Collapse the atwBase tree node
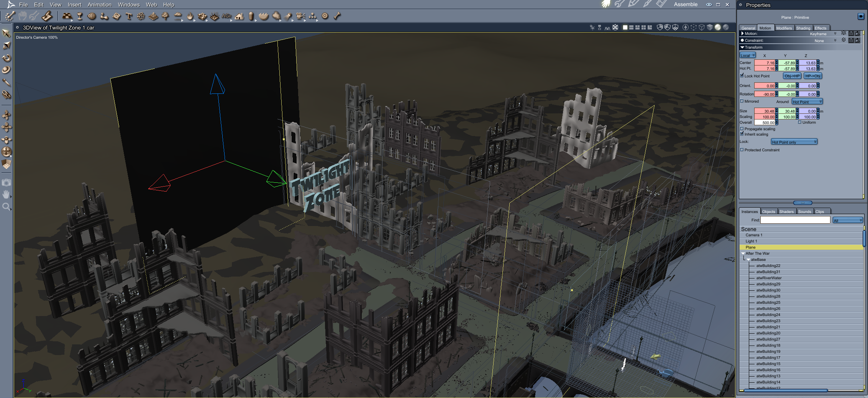This screenshot has height=398, width=868. (748, 259)
